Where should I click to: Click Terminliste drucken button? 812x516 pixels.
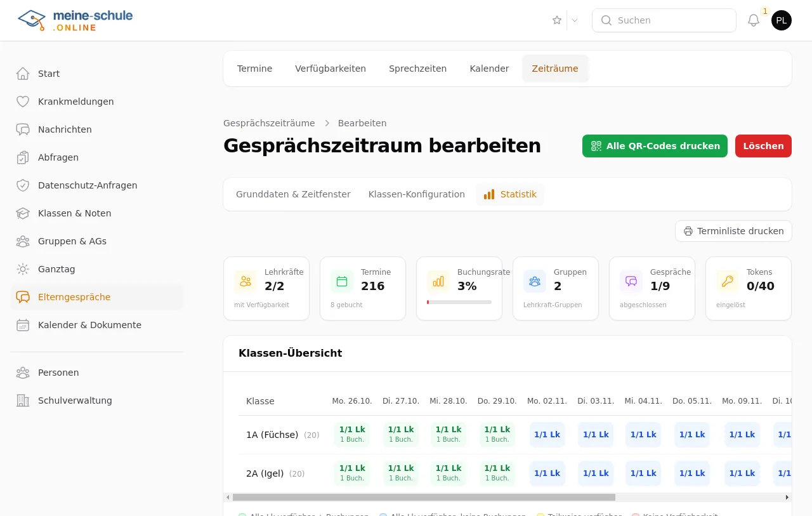pos(733,231)
